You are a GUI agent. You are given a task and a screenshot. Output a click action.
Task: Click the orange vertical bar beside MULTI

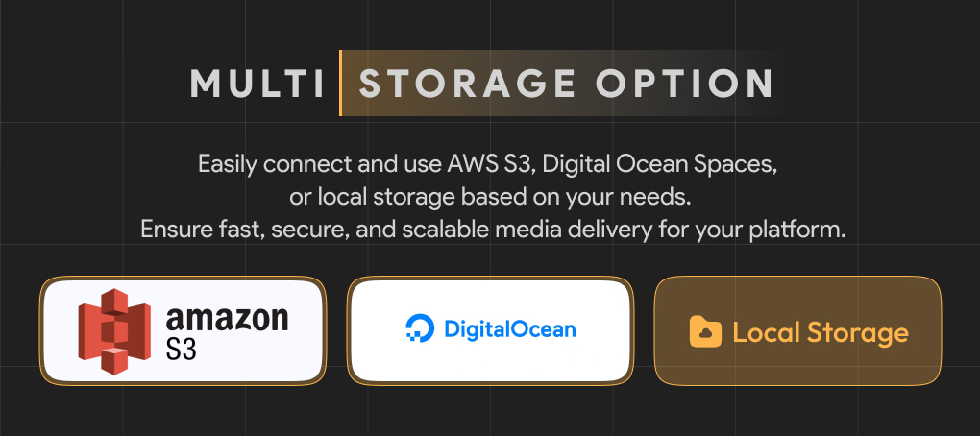tap(340, 84)
